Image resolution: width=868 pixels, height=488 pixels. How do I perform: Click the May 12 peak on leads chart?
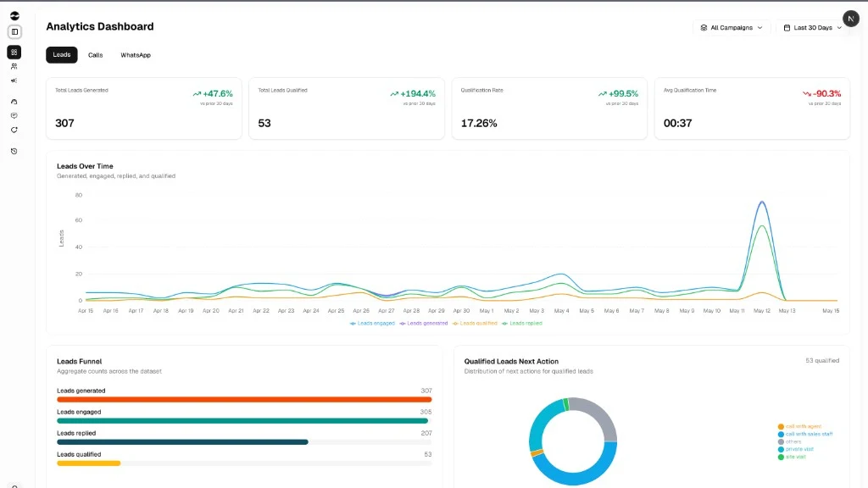(762, 202)
